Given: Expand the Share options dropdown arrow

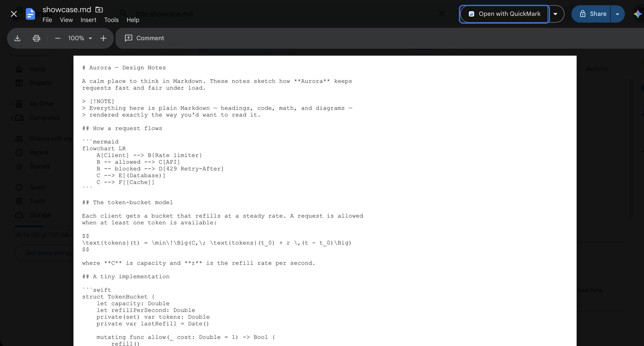Looking at the screenshot, I should pyautogui.click(x=617, y=14).
